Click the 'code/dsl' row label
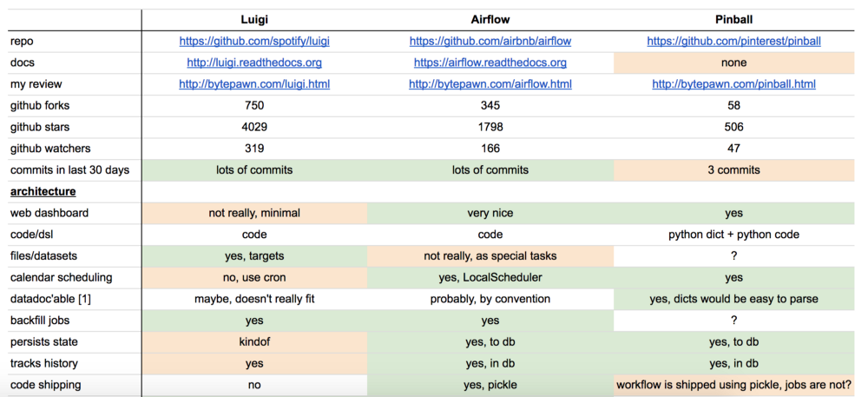Viewport: 868px width, 397px height. (30, 235)
